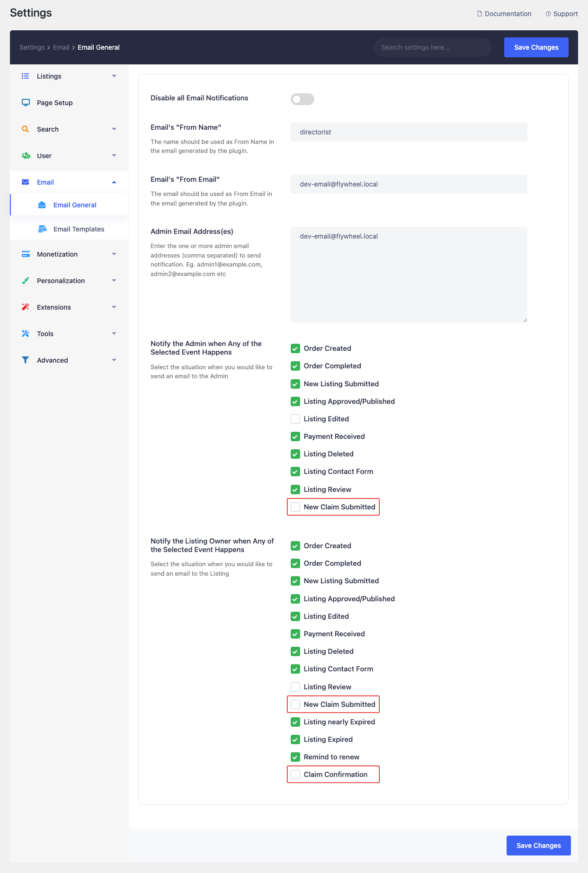Collapse the Email section arrow

114,182
